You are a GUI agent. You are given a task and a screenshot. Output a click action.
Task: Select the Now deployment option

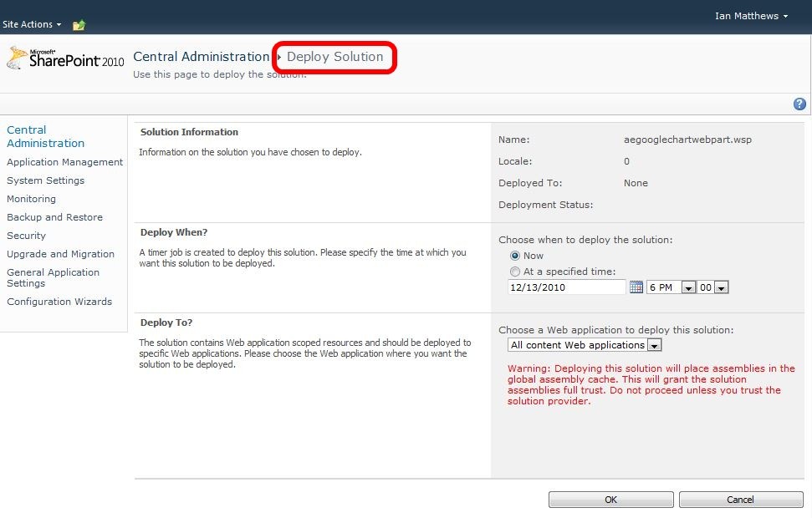[x=515, y=256]
